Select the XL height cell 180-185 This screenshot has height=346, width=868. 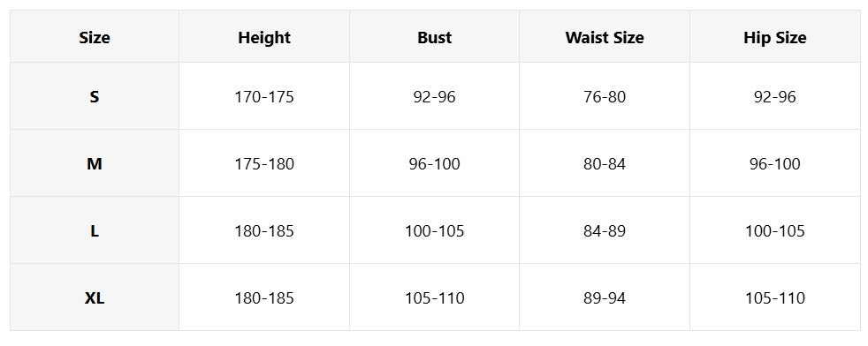click(x=264, y=298)
